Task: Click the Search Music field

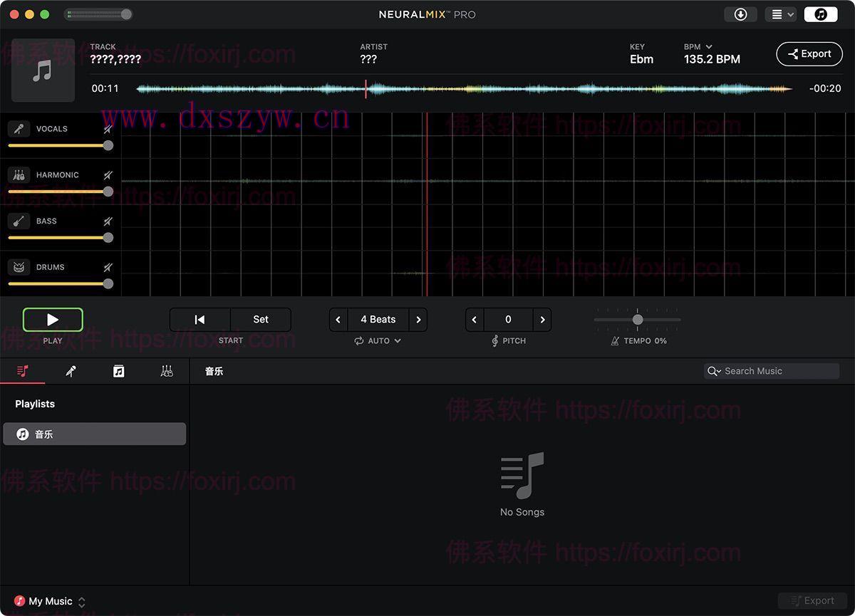Action: pos(772,371)
